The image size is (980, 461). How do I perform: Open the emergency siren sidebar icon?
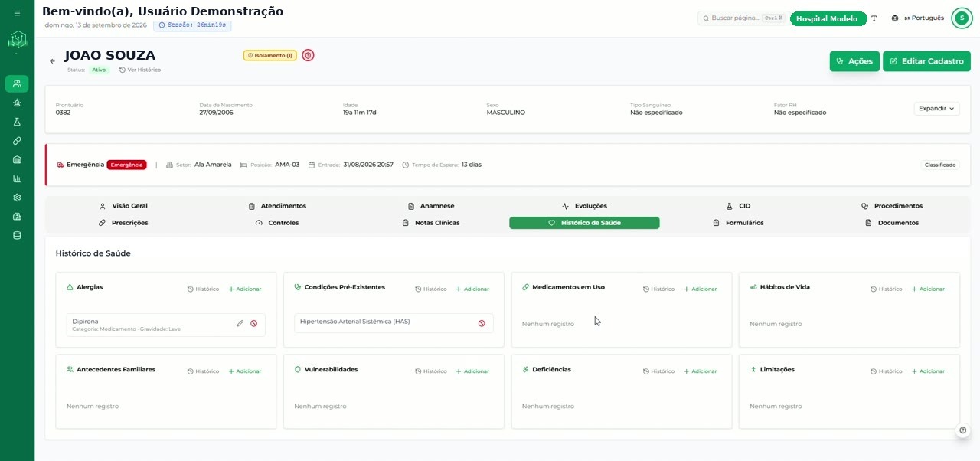(17, 103)
